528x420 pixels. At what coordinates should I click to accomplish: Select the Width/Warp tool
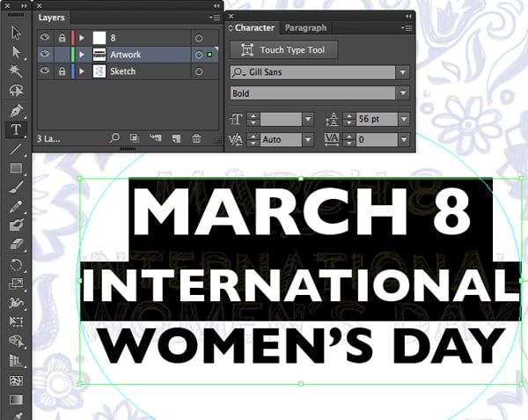coord(16,303)
